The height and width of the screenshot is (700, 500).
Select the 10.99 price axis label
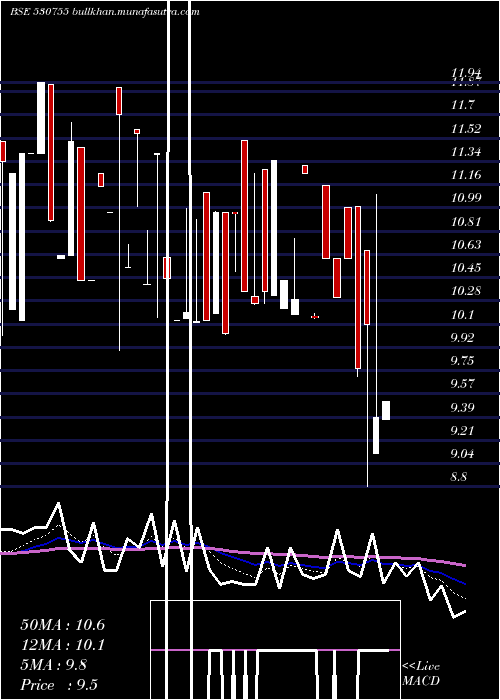tap(466, 198)
